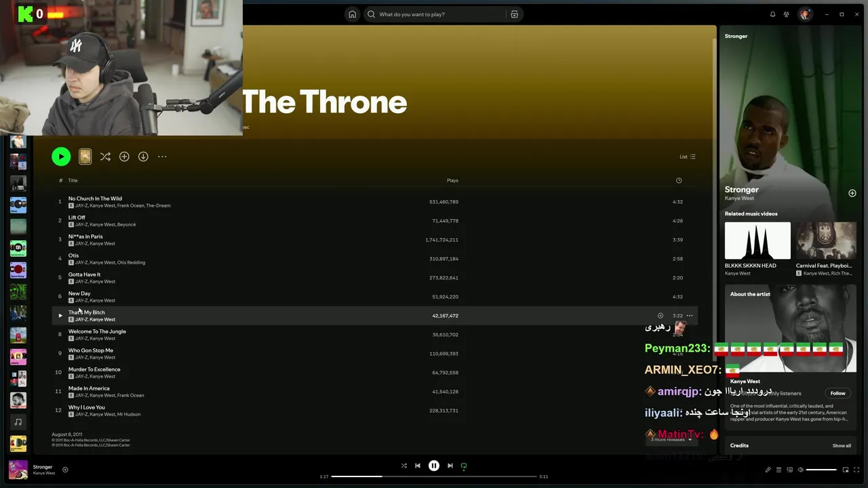Toggle the Queue panel
868x488 pixels.
click(778, 470)
